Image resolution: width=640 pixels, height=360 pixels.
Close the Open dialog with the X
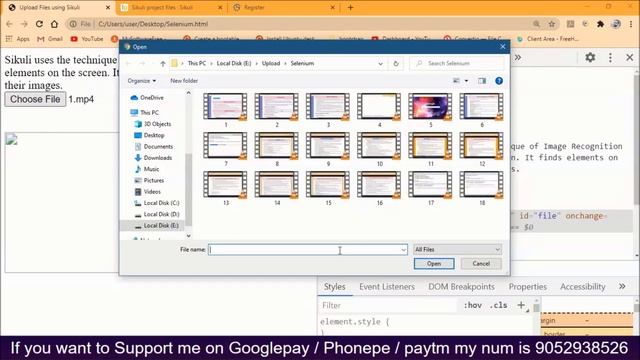(502, 47)
